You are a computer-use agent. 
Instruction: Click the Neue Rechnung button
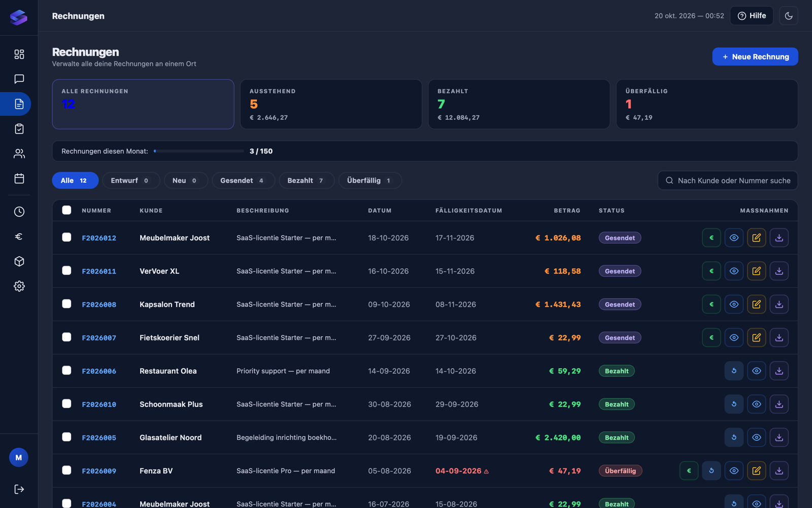[x=755, y=57]
